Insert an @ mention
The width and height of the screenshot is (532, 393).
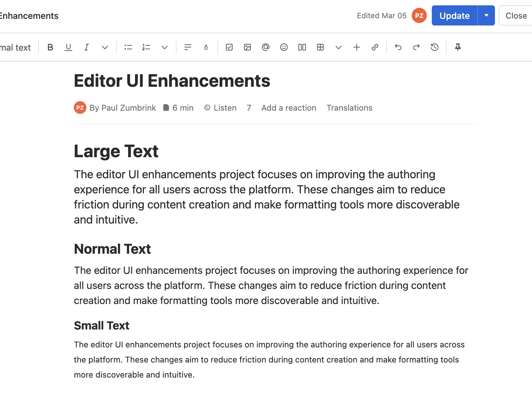[266, 47]
